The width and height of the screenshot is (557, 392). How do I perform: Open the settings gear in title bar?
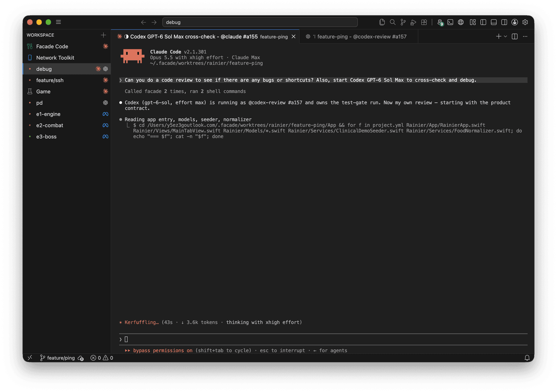coord(525,22)
